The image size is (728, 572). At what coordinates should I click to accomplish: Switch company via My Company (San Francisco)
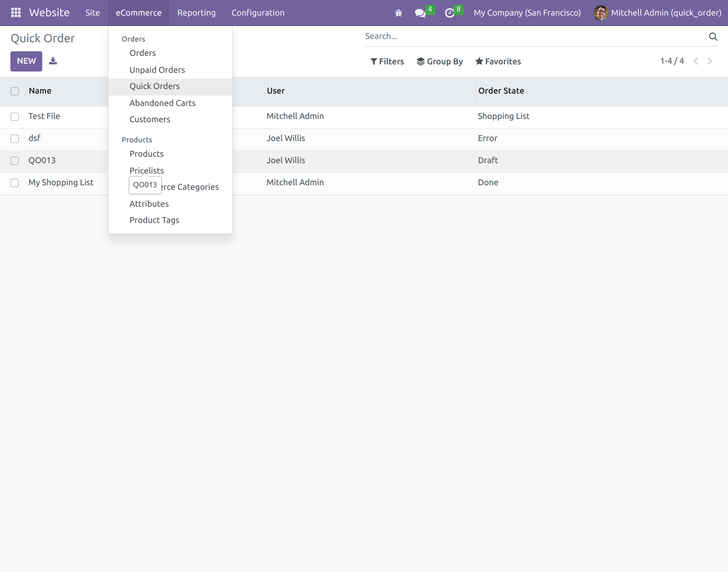click(527, 13)
